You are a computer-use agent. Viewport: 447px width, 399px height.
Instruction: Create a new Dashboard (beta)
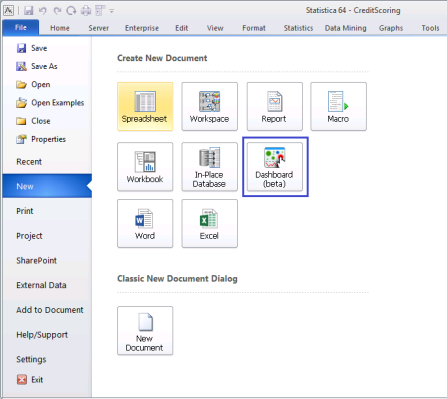point(275,167)
